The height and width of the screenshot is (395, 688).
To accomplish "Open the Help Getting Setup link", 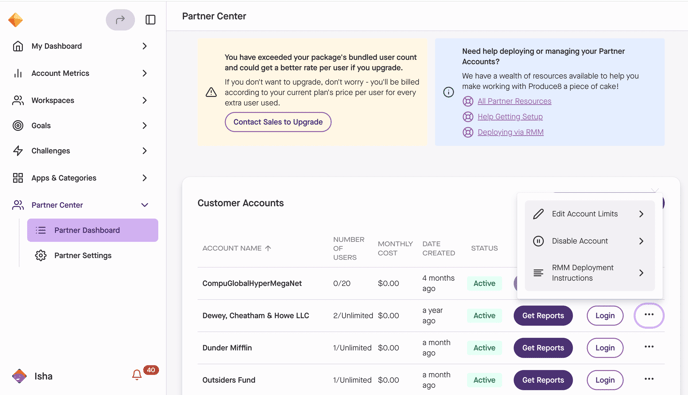I will pos(510,117).
